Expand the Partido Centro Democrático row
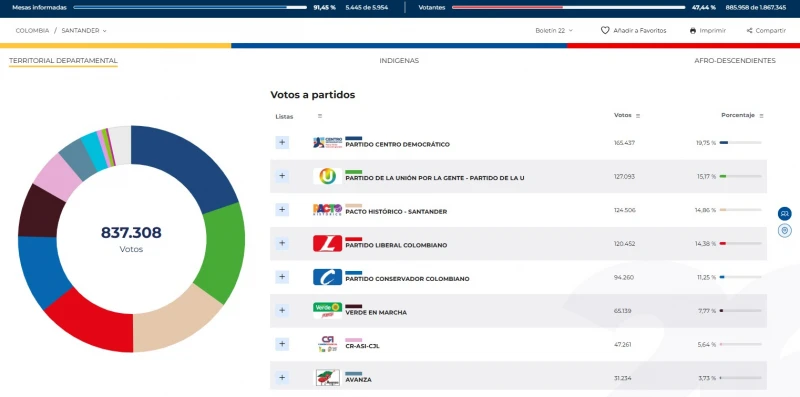Viewport: 800px width, 397px height. point(282,142)
